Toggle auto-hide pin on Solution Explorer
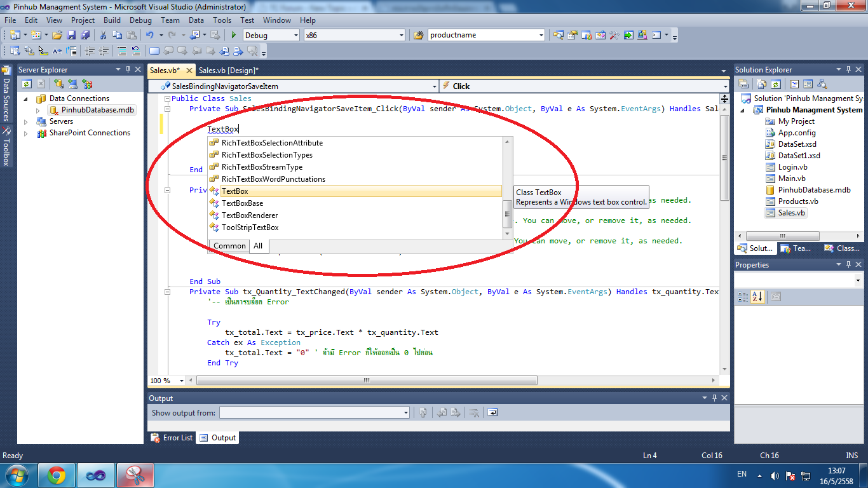 coord(848,69)
